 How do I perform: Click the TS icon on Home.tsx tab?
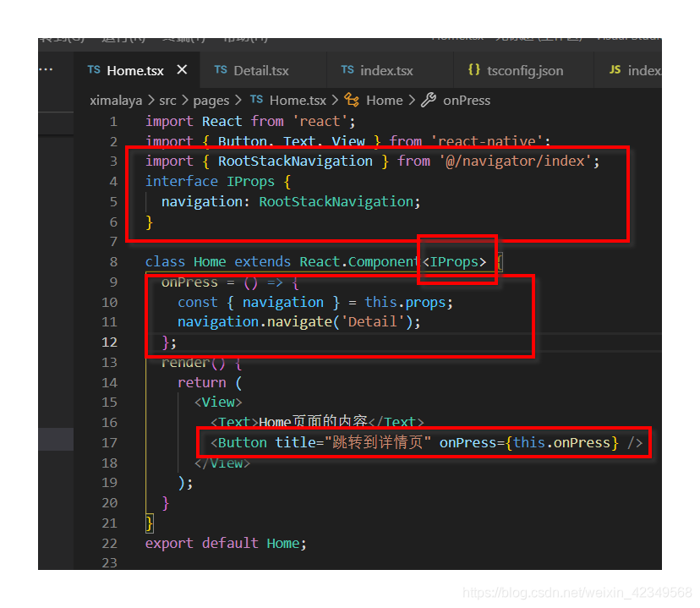click(94, 69)
